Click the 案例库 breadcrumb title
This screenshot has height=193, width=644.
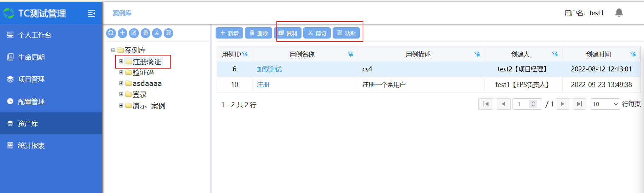click(x=122, y=13)
